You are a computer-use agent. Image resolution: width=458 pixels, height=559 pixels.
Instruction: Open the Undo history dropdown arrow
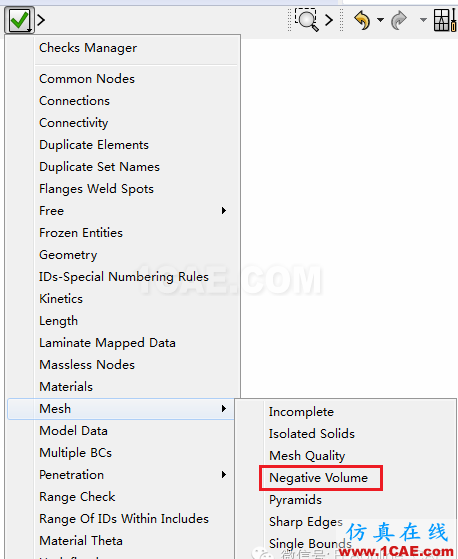click(381, 20)
